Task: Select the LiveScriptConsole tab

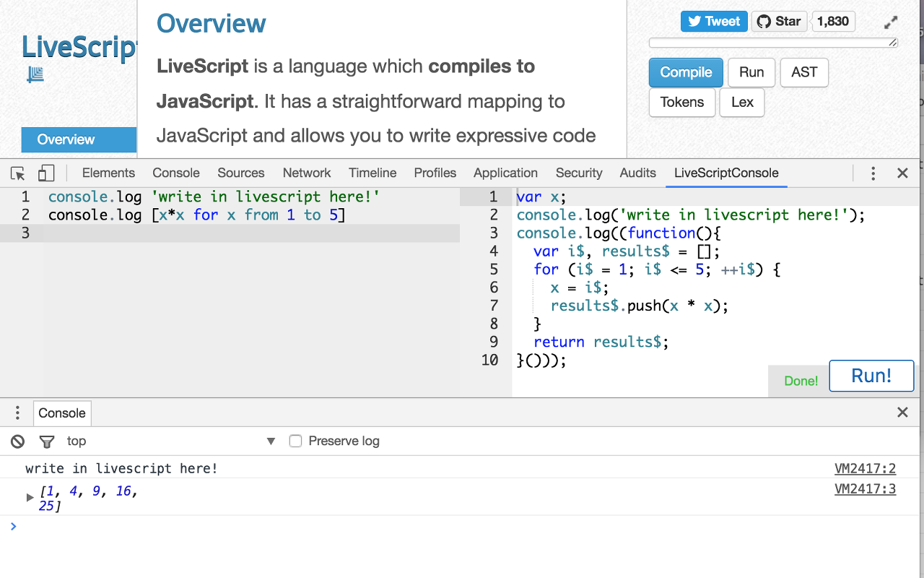Action: (726, 173)
